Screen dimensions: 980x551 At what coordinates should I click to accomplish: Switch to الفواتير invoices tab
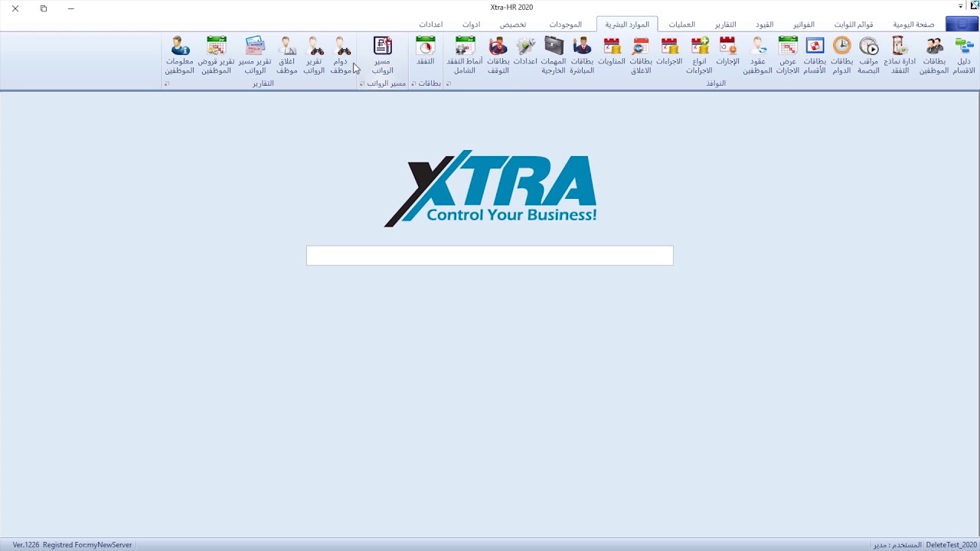tap(803, 24)
